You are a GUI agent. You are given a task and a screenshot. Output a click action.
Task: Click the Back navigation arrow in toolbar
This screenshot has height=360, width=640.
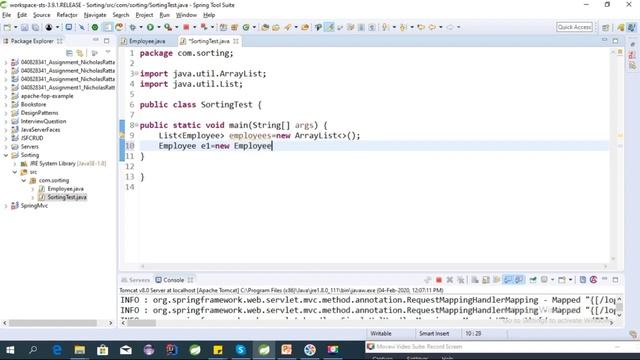432,27
